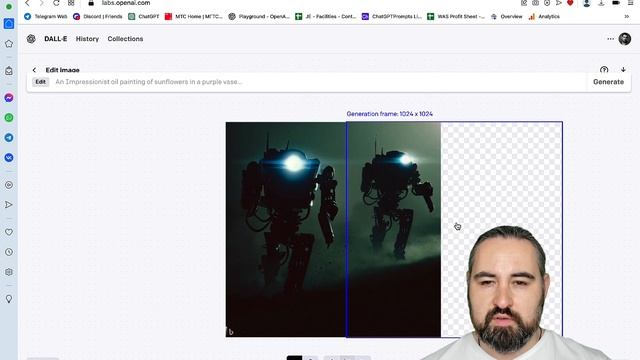Open the user profile avatar menu
Screen dimensions: 640x360
tap(625, 39)
